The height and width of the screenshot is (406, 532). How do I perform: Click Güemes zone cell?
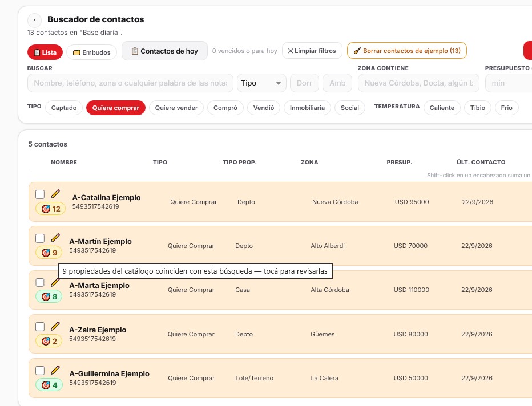[x=323, y=334]
